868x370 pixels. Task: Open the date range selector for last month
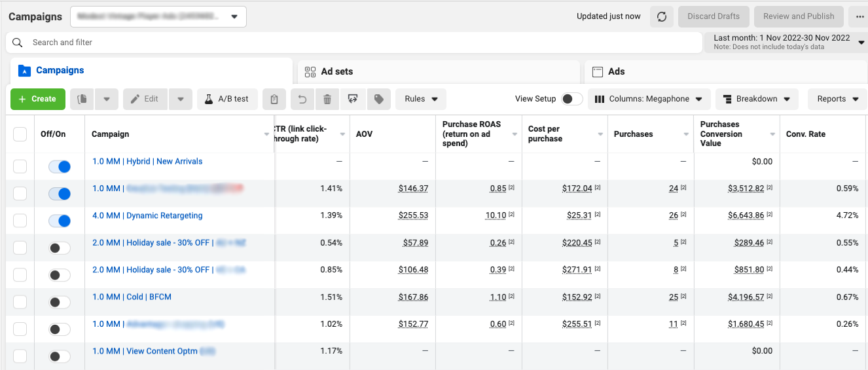click(786, 42)
